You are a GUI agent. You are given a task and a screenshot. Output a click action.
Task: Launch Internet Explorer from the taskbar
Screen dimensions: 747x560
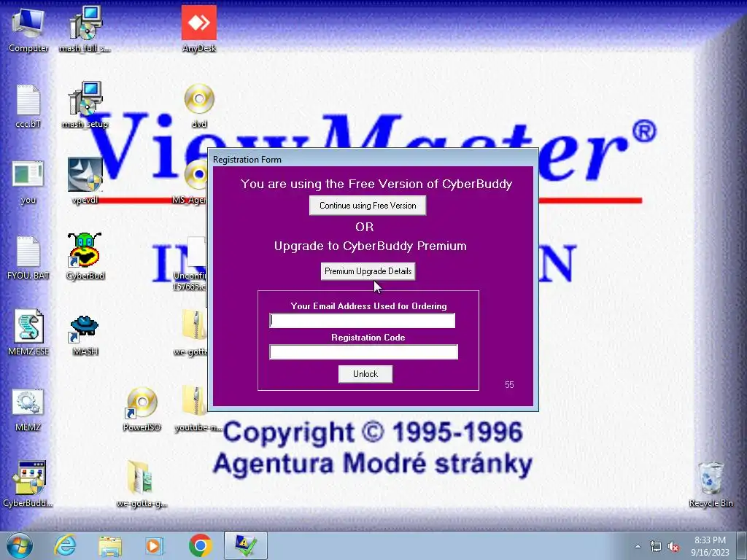65,545
